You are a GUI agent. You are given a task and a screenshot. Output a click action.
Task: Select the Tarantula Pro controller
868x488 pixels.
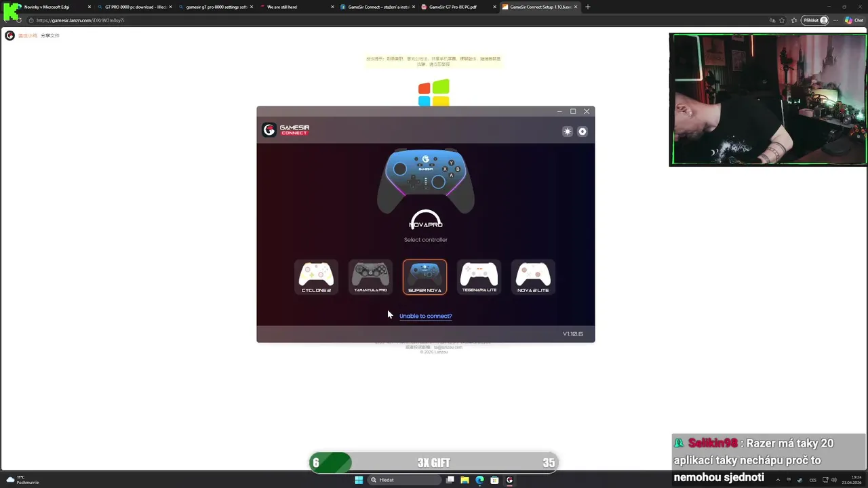[370, 277]
